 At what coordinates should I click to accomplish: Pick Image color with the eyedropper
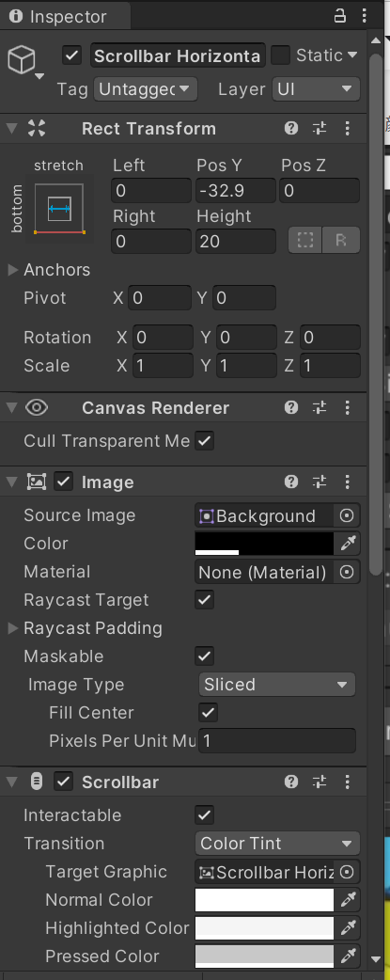point(348,544)
